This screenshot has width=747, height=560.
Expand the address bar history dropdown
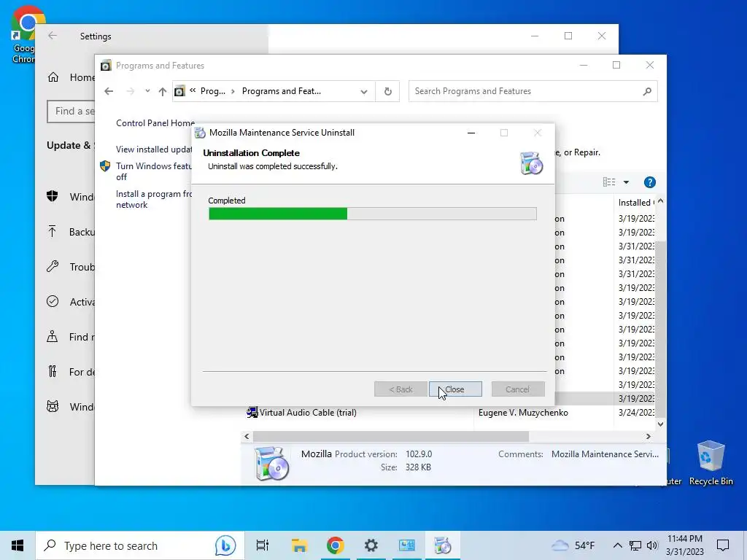pyautogui.click(x=364, y=91)
